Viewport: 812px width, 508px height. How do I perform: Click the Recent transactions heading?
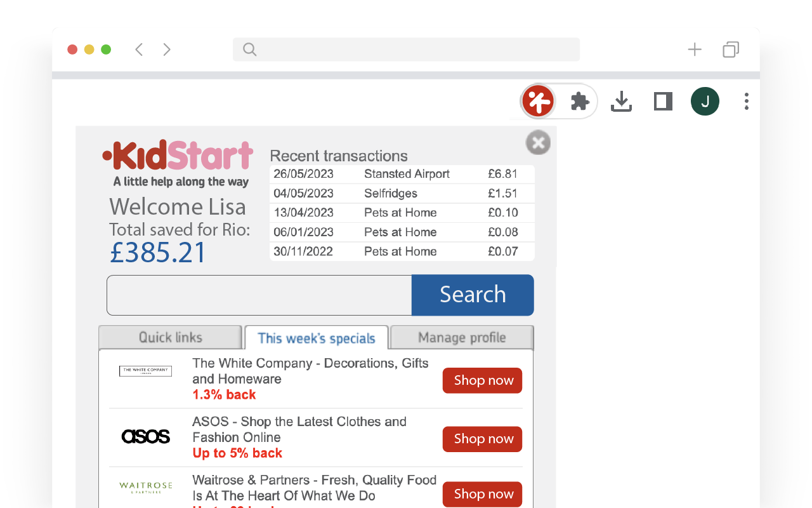[339, 156]
